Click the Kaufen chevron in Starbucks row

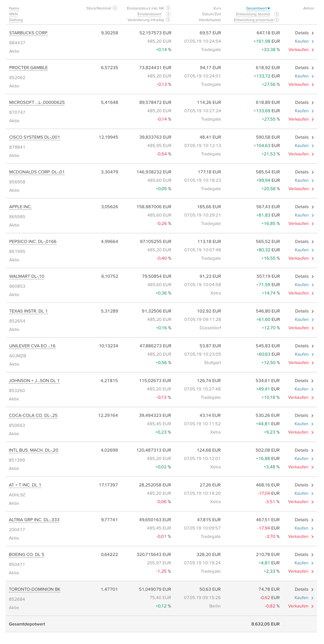tap(313, 42)
